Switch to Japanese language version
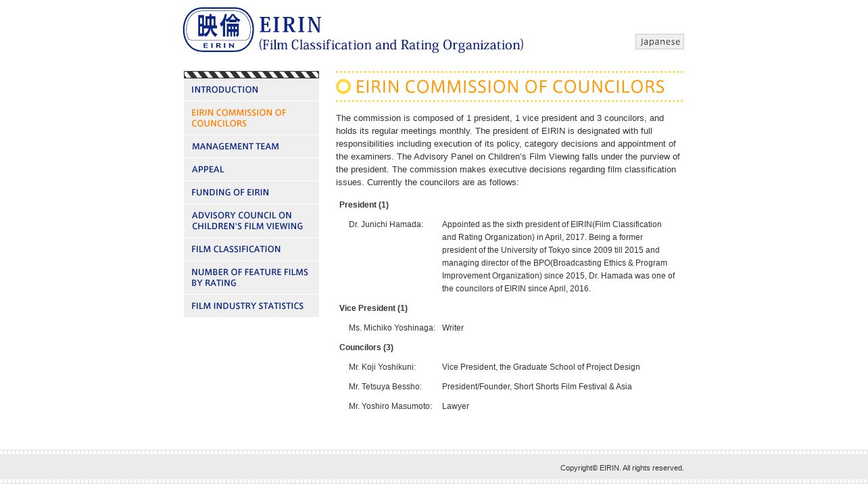Viewport: 868px width, 484px height. 660,42
